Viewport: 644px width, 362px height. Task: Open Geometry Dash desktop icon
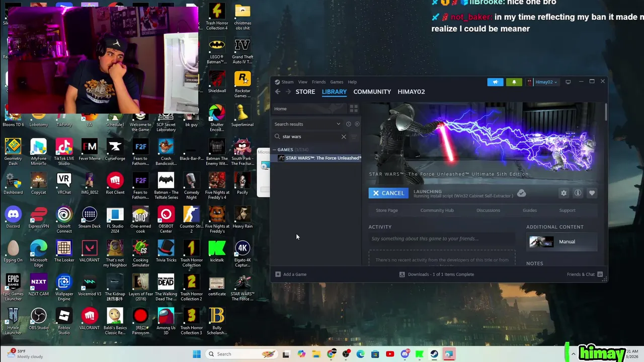[x=13, y=152]
